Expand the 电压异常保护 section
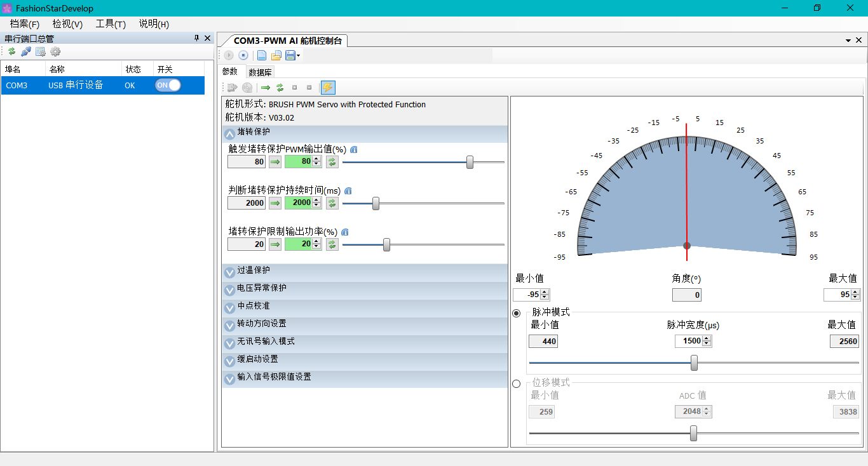868x466 pixels. [229, 290]
